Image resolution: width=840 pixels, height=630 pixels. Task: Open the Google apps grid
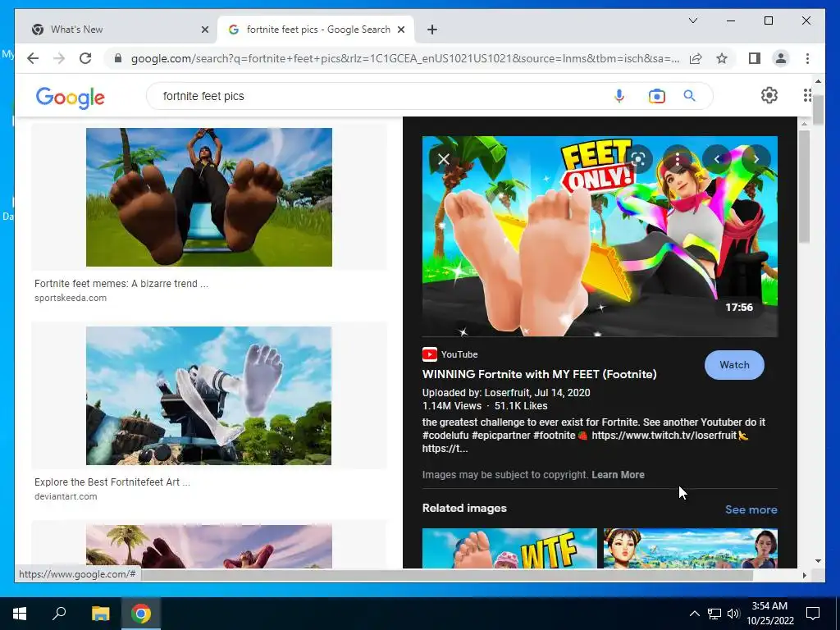[807, 95]
